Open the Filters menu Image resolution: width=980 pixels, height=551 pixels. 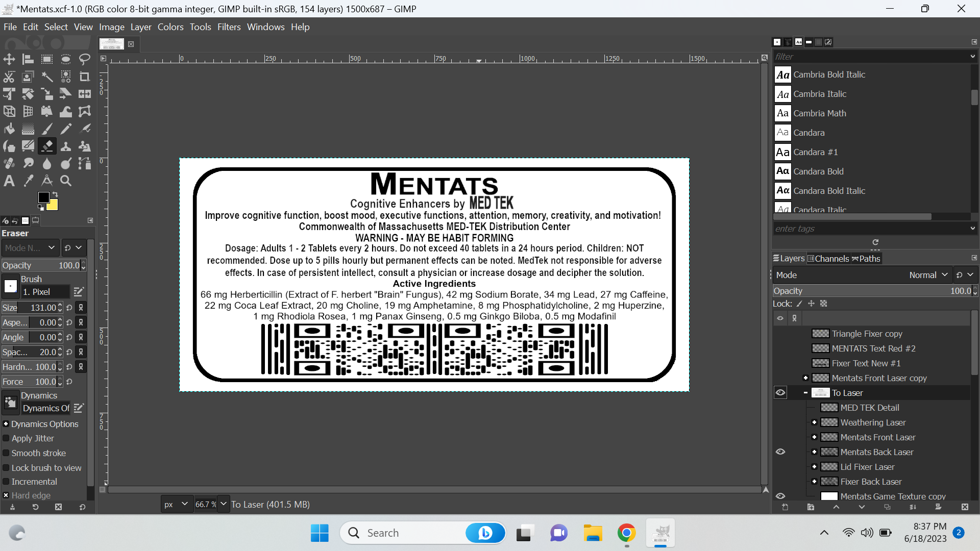point(229,27)
